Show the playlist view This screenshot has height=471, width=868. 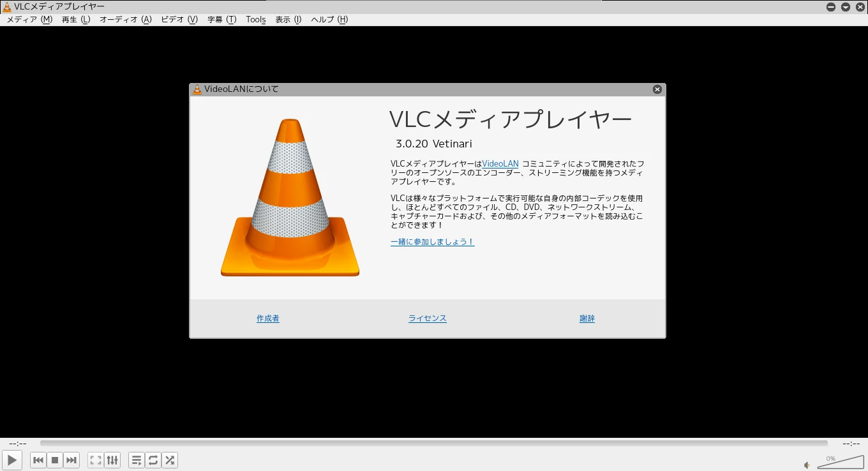137,460
